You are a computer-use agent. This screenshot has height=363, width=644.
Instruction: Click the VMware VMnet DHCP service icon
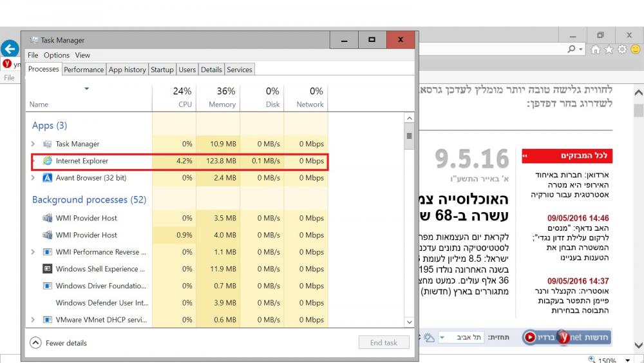pyautogui.click(x=47, y=319)
